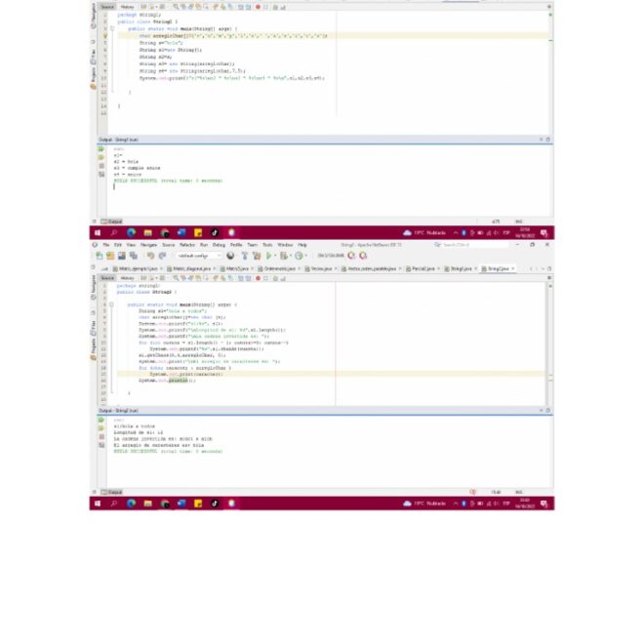Collapse the main method code fold
This screenshot has width=644, height=644.
pos(112,303)
